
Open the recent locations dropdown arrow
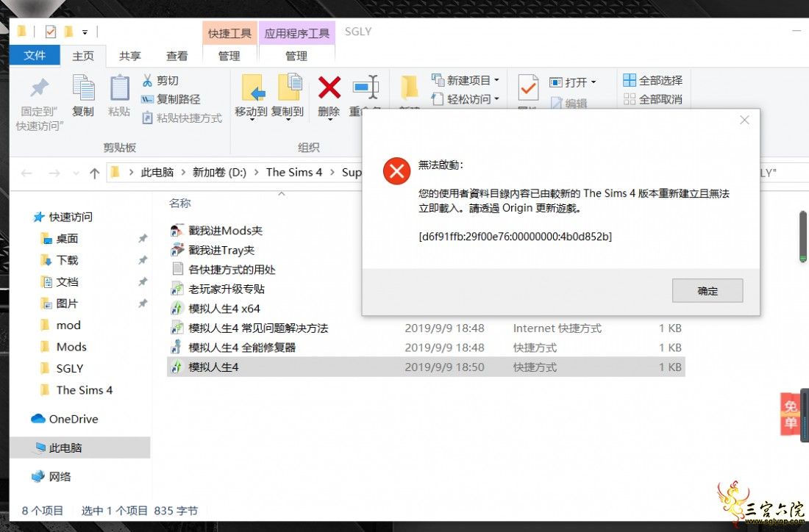click(76, 173)
